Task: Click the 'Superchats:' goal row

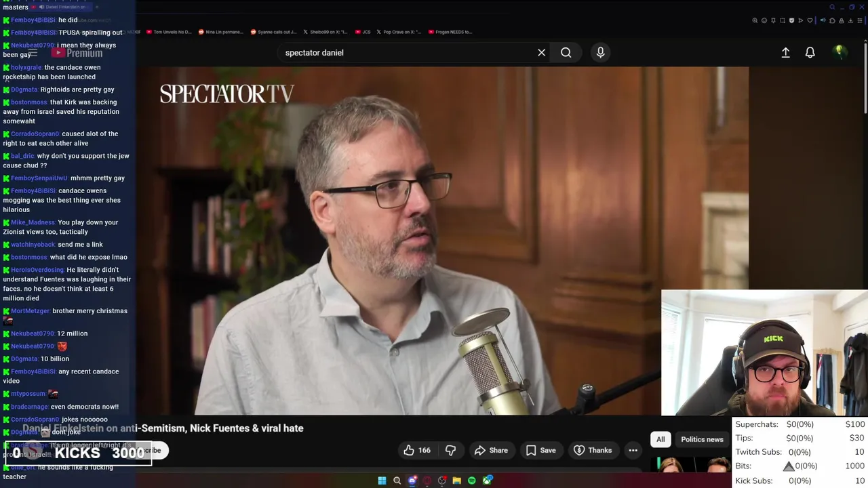Action: click(800, 424)
